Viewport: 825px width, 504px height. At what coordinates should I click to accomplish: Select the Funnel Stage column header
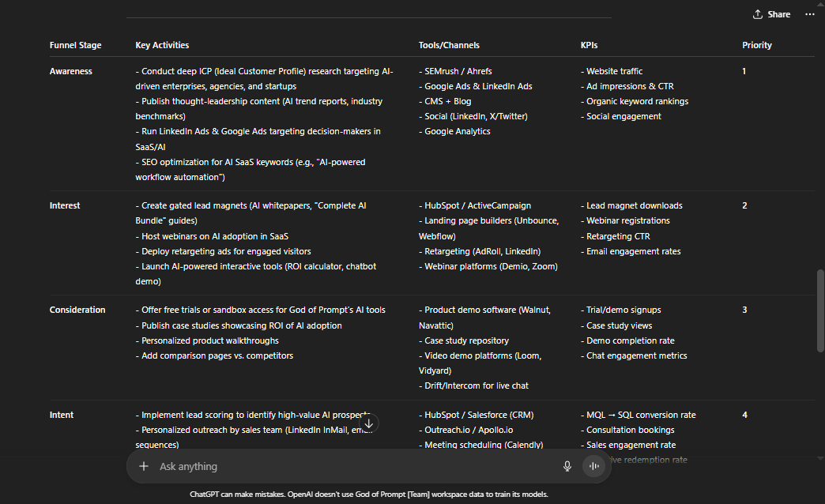click(75, 45)
